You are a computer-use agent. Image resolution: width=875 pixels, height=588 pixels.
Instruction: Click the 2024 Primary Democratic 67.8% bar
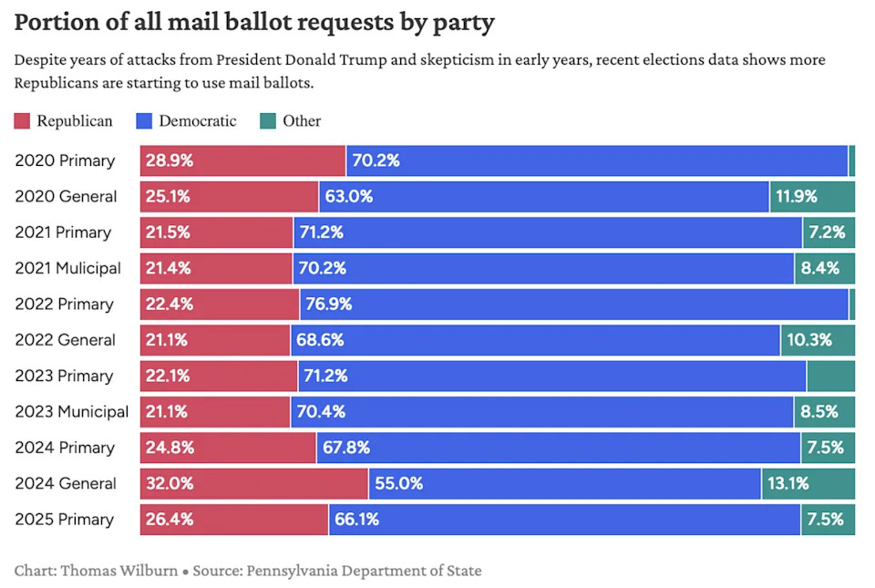[x=559, y=448]
